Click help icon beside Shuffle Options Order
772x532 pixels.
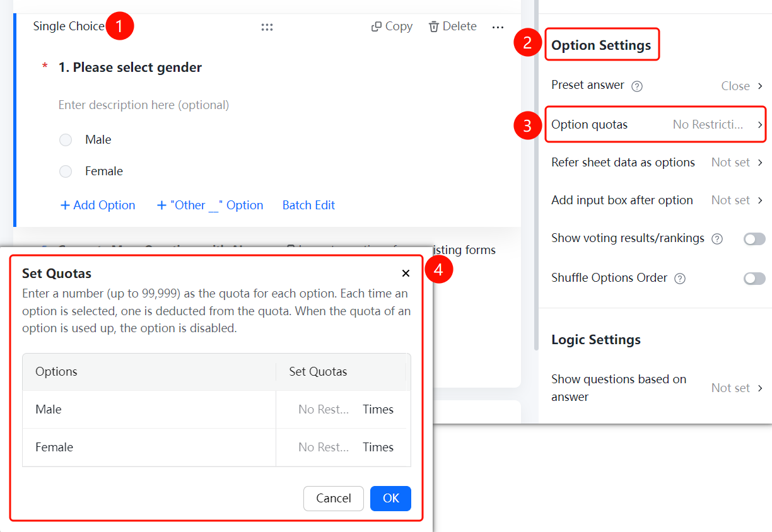click(x=679, y=279)
